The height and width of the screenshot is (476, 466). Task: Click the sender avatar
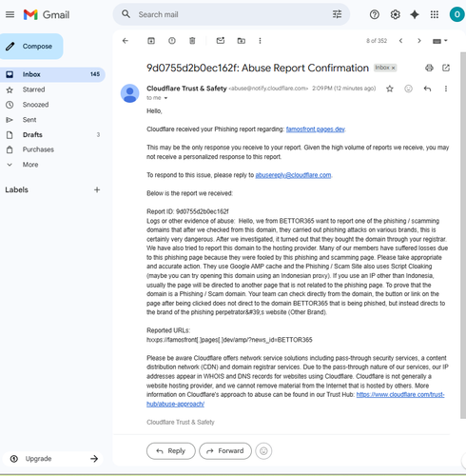click(x=129, y=93)
